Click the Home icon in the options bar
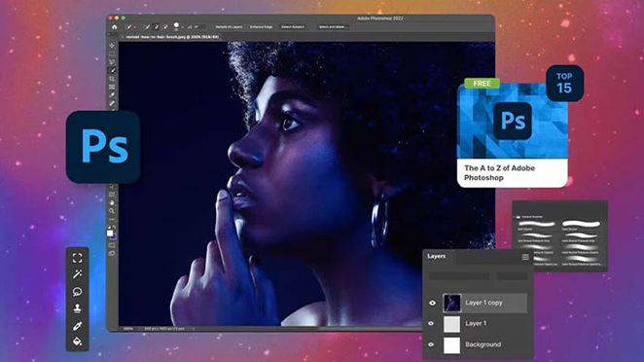The width and height of the screenshot is (644, 362). 114,27
